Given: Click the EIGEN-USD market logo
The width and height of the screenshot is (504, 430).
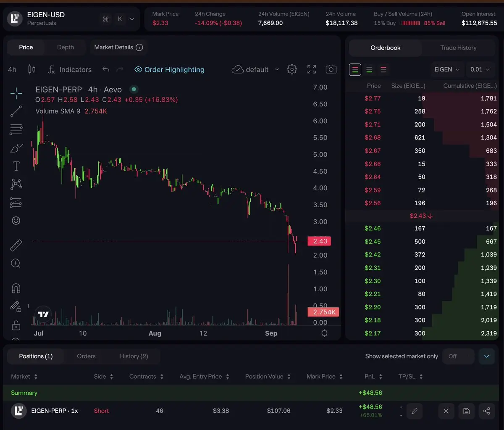Looking at the screenshot, I should 15,18.
